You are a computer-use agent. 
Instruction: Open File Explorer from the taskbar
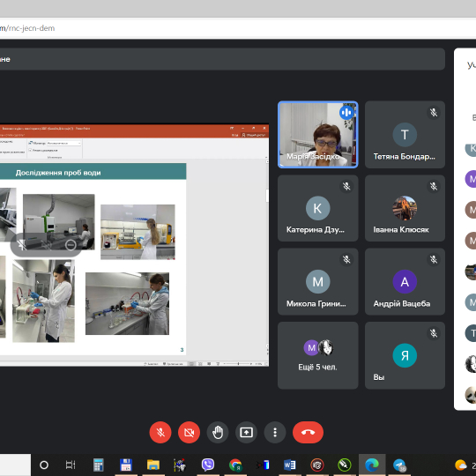pyautogui.click(x=153, y=465)
